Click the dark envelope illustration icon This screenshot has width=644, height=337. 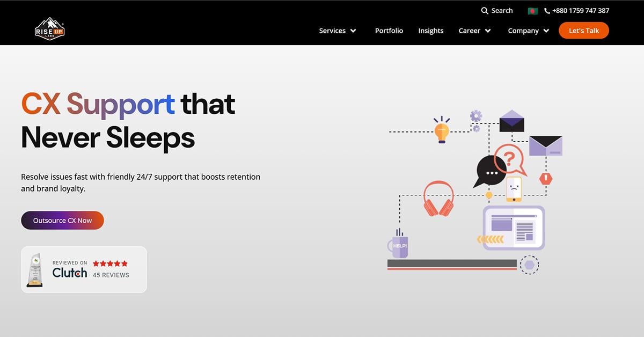tap(511, 121)
